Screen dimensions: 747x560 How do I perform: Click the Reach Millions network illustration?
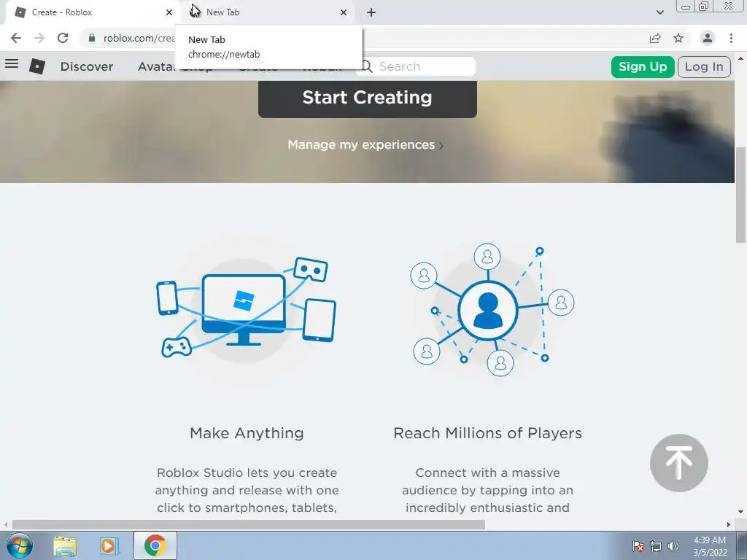[x=492, y=310]
